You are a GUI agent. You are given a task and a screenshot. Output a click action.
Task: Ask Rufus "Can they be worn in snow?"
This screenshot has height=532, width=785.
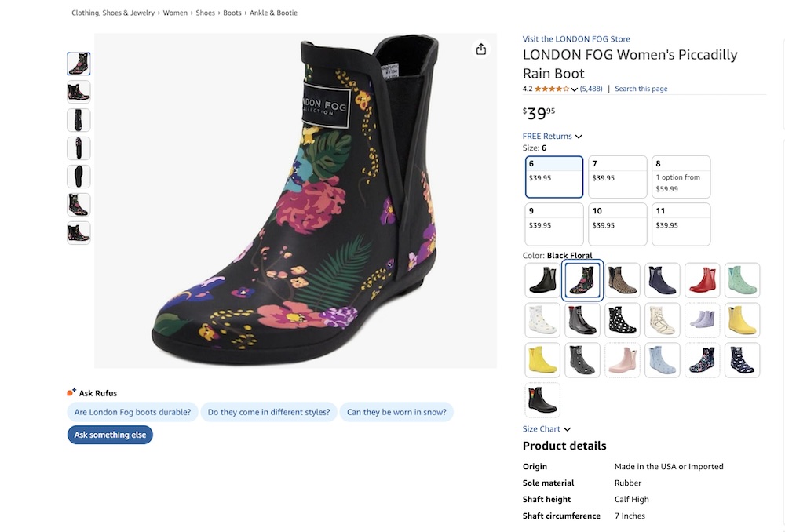click(396, 412)
